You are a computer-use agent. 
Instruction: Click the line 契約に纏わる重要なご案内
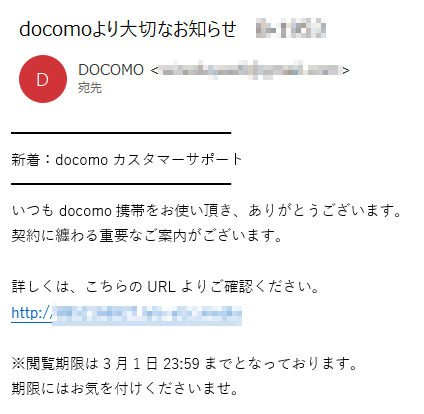147,236
